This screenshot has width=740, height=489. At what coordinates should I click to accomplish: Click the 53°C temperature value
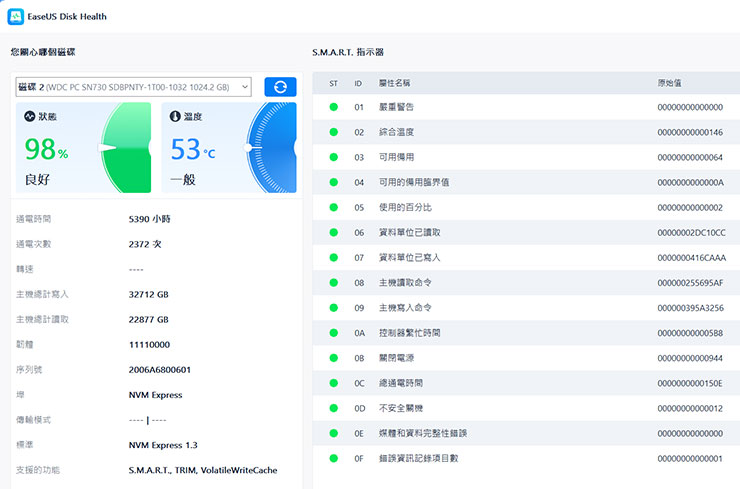pos(193,149)
